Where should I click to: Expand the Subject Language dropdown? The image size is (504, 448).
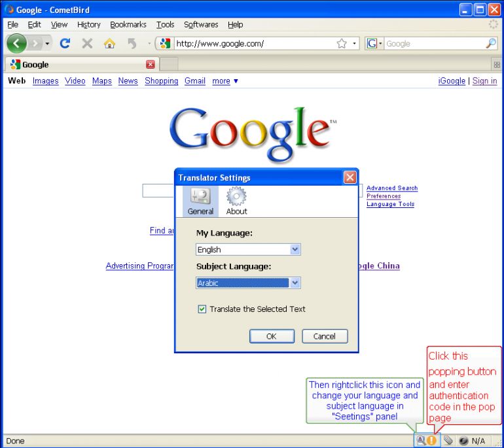click(295, 283)
